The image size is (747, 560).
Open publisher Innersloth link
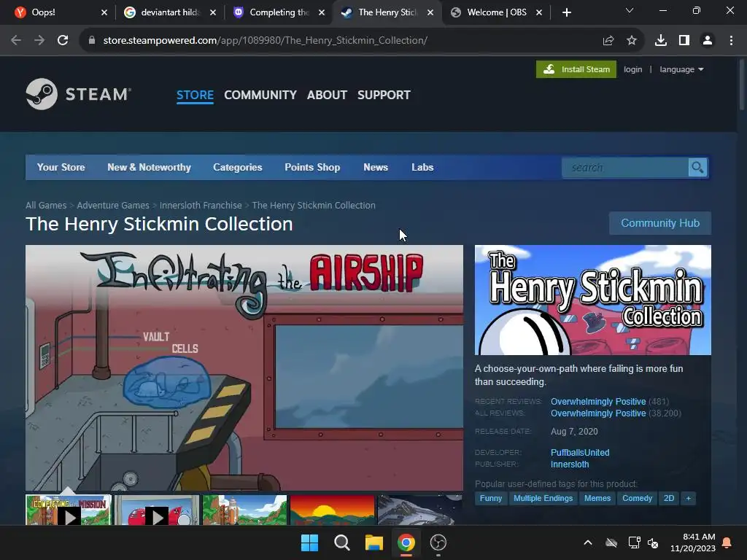(x=570, y=464)
